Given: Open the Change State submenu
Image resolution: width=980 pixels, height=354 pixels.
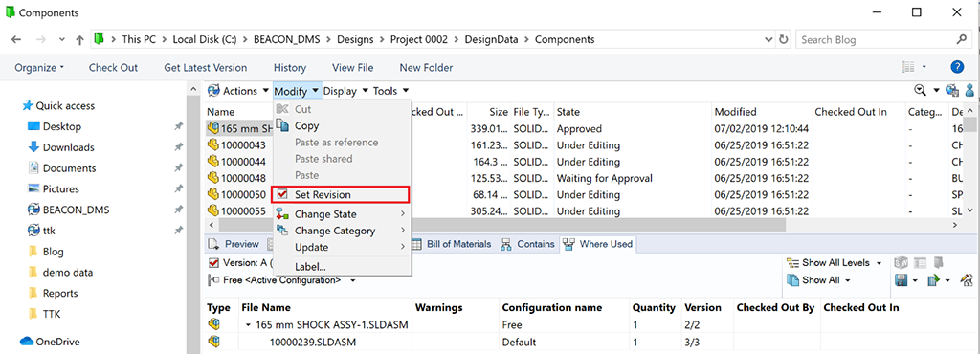Looking at the screenshot, I should [x=341, y=214].
